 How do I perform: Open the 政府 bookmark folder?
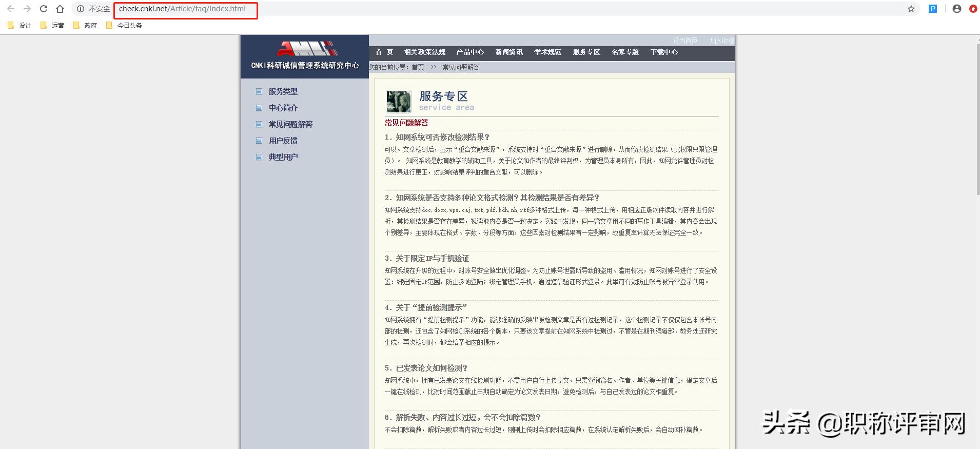[85, 25]
